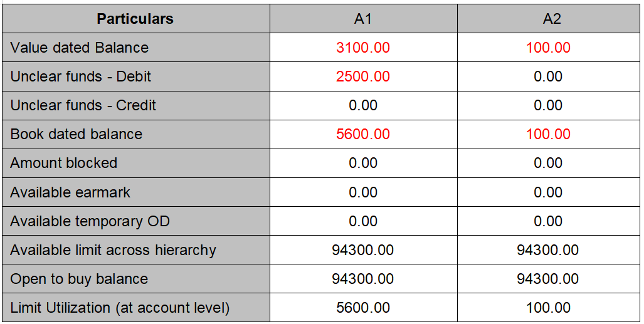Select the Amount blocked row label
The width and height of the screenshot is (644, 324).
pos(64,163)
